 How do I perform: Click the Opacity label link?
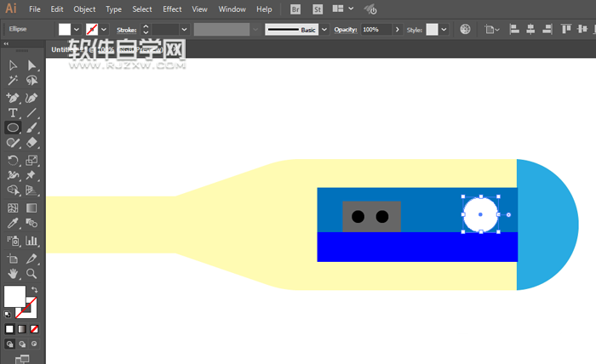point(346,30)
